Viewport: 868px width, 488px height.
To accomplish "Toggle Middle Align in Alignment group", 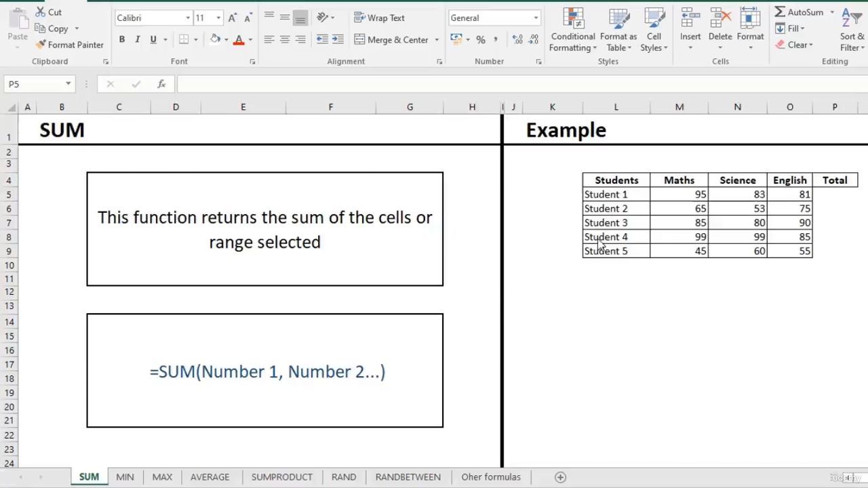I will click(285, 18).
